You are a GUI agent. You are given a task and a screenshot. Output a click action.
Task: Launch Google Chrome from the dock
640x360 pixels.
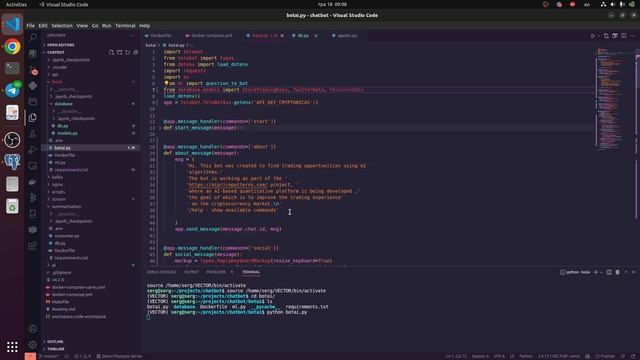[x=12, y=47]
